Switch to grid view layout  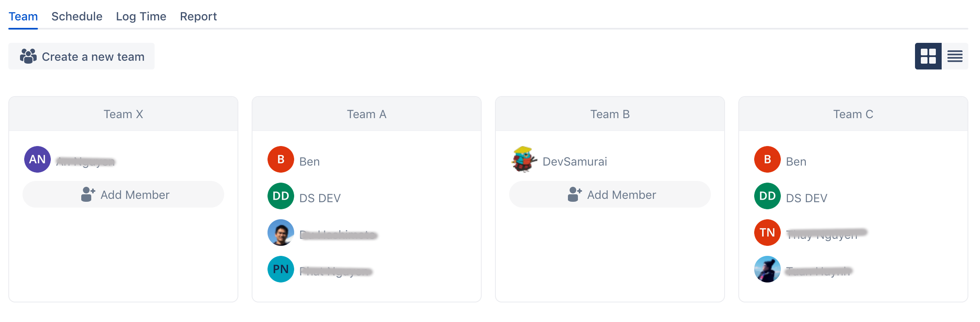[928, 56]
